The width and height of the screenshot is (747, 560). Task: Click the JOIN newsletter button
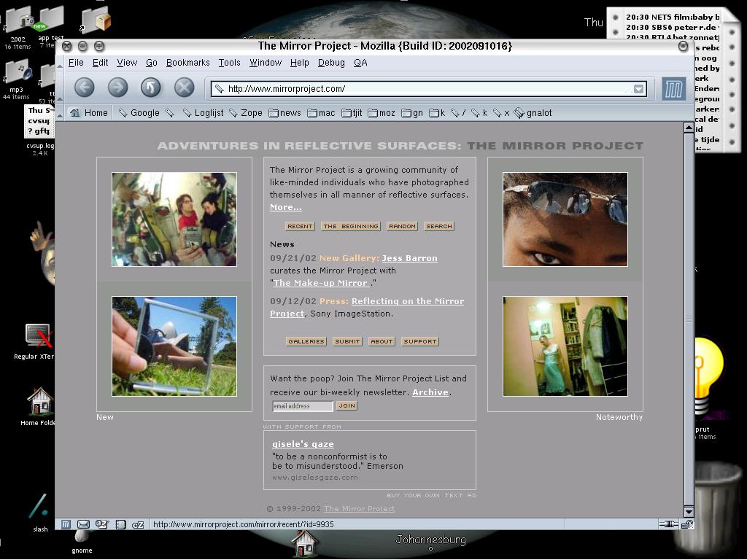(x=347, y=405)
